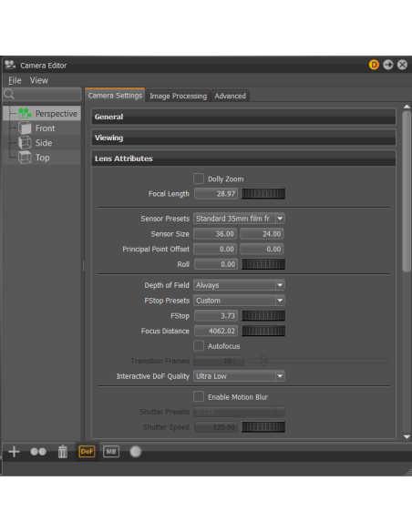
Task: Click the FStop value field 3.73
Action: [x=216, y=316]
